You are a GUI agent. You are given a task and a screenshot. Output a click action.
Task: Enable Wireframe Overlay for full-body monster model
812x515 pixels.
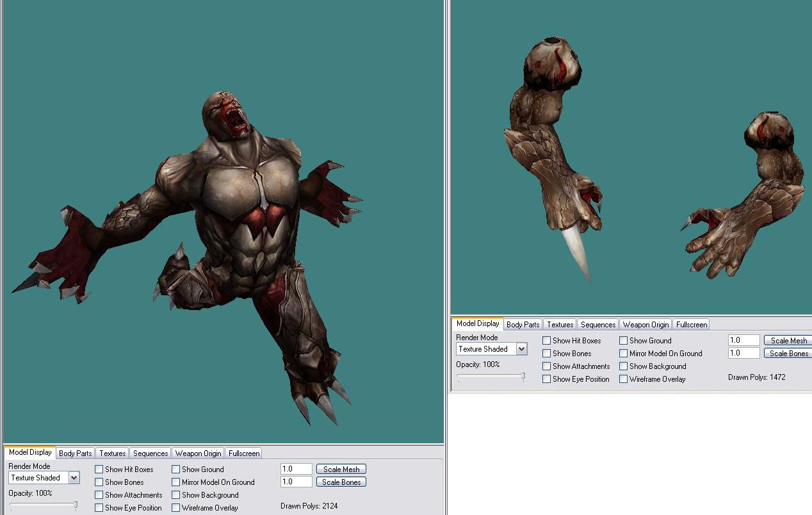(x=175, y=508)
